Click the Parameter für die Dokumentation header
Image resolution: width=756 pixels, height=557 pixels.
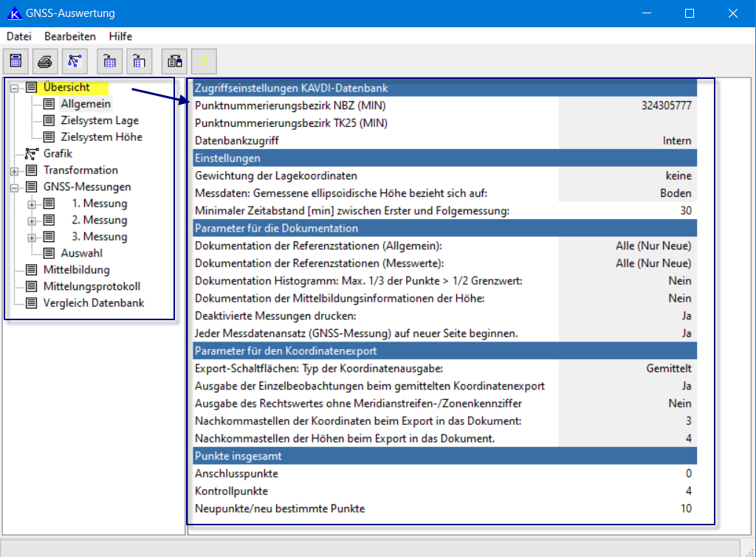click(445, 229)
